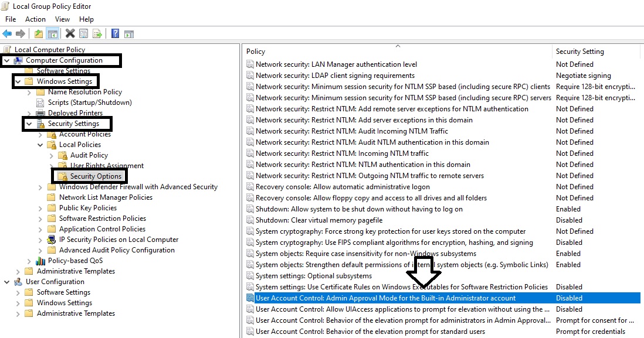The image size is (644, 338).
Task: Toggle the console tree pane
Action: point(52,33)
